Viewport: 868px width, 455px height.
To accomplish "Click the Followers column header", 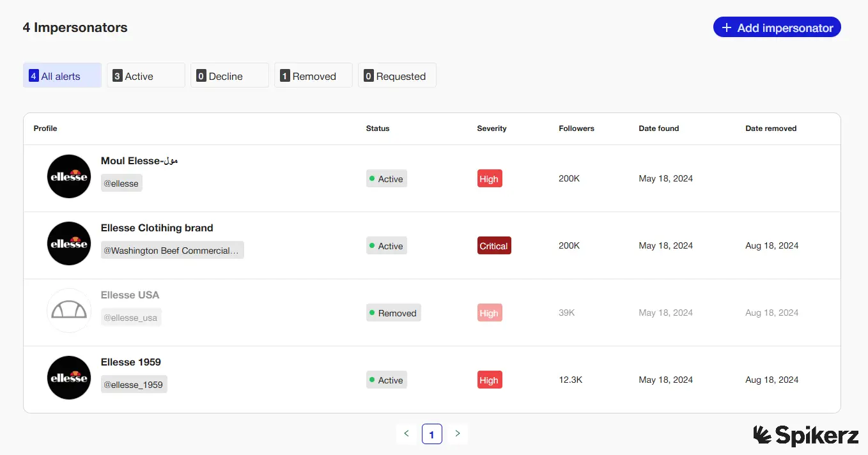I will point(577,128).
